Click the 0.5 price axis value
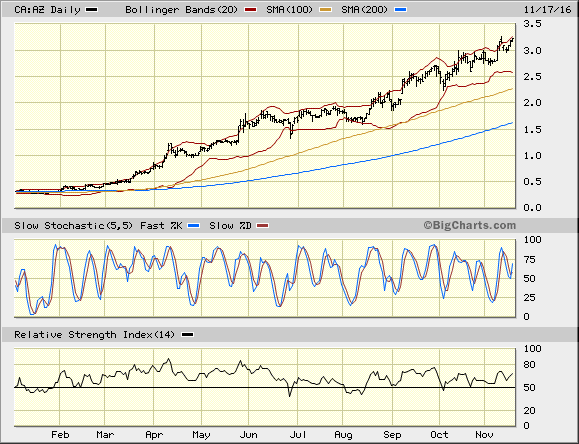Image resolution: width=579 pixels, height=444 pixels. [532, 181]
